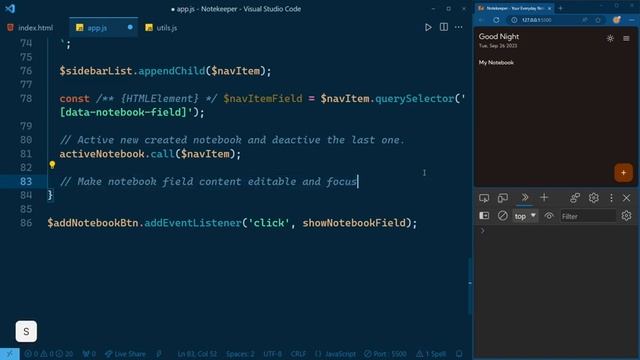Click the console Filter input field

point(588,216)
